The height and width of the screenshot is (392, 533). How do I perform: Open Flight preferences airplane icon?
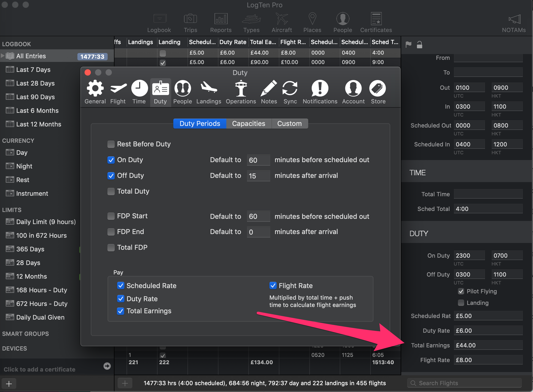[x=118, y=88]
